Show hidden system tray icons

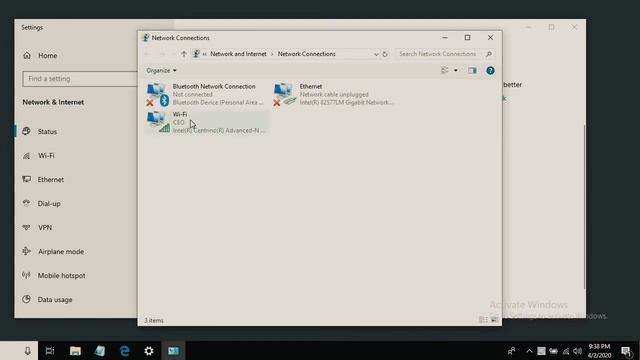click(529, 351)
